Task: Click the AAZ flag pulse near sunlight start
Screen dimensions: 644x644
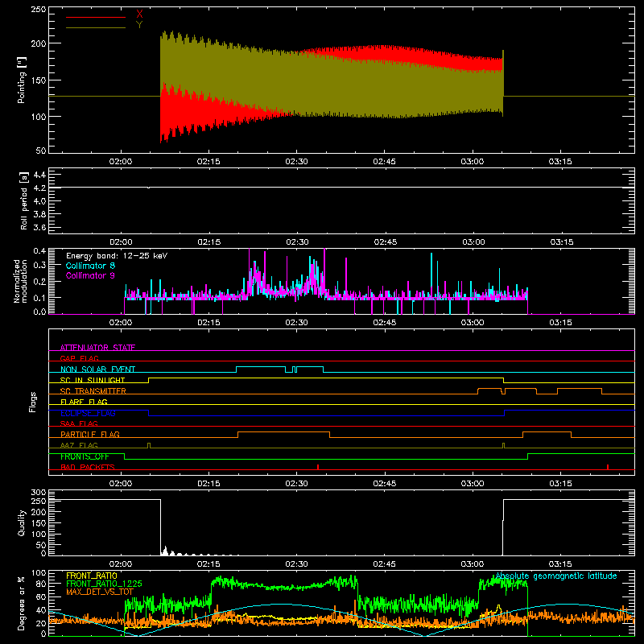Action: coord(149,445)
